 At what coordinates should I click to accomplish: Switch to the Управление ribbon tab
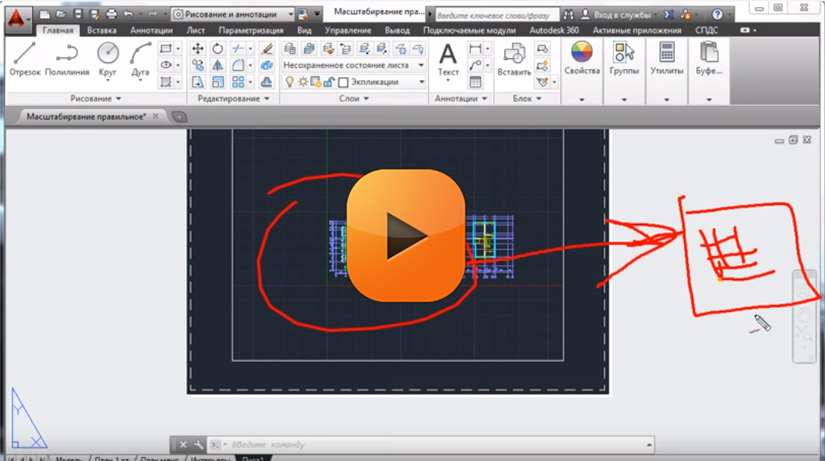(348, 31)
